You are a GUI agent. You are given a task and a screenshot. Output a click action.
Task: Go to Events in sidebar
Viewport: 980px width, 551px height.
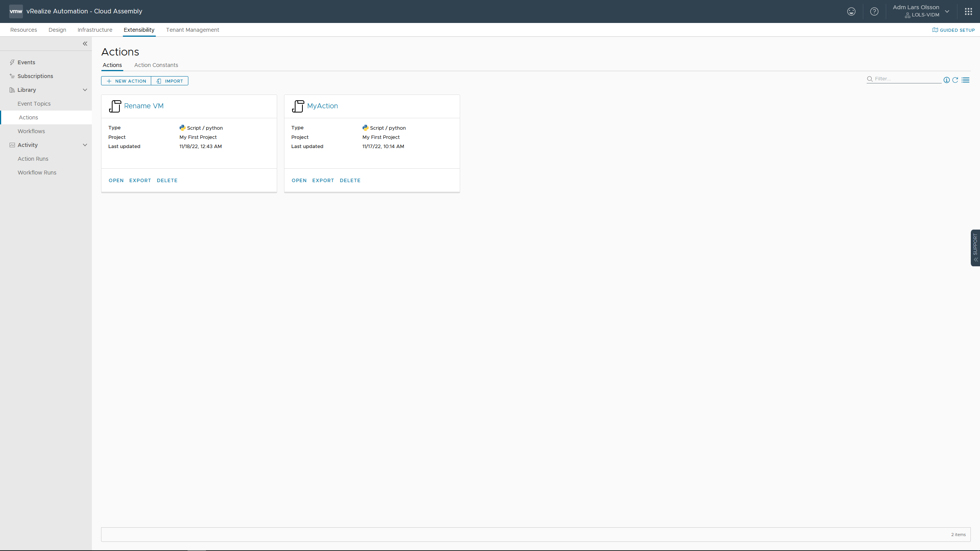(x=26, y=62)
